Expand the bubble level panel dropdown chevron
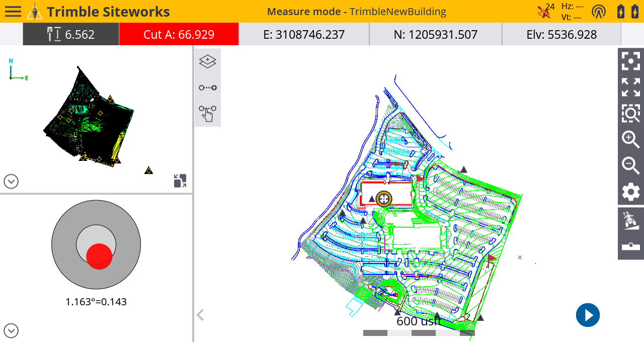This screenshot has height=342, width=644. coord(11,330)
